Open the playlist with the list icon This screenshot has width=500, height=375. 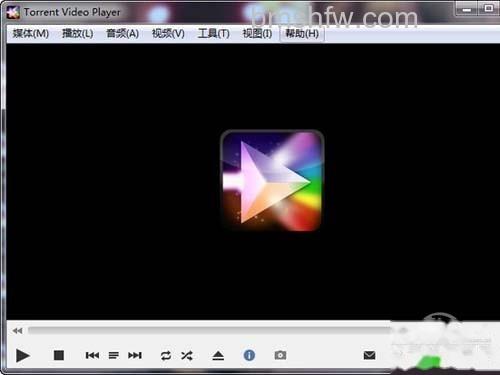[x=114, y=356]
